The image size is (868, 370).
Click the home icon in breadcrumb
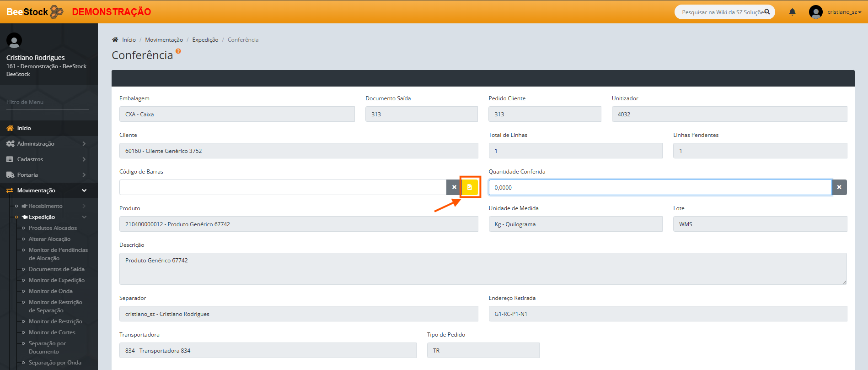[x=115, y=40]
